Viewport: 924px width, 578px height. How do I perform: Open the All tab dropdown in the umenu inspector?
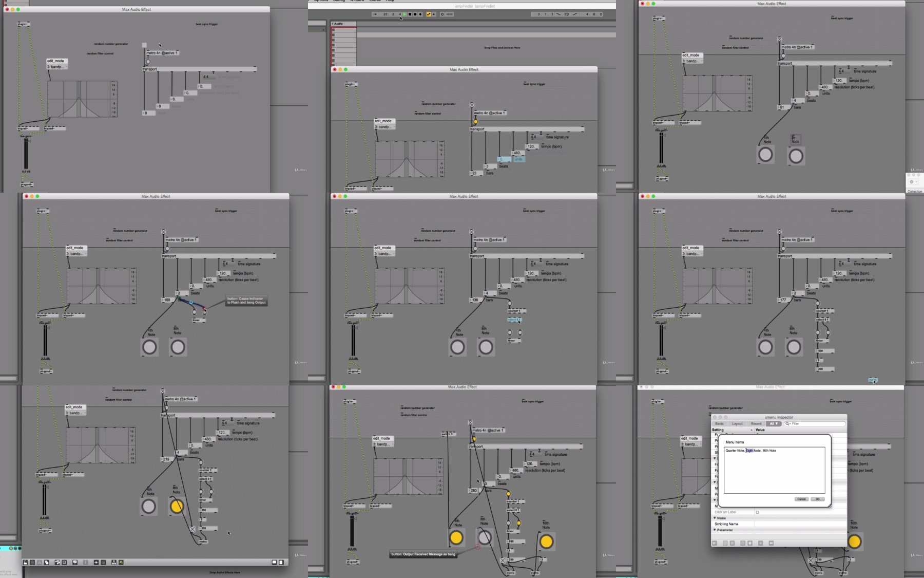tap(774, 424)
